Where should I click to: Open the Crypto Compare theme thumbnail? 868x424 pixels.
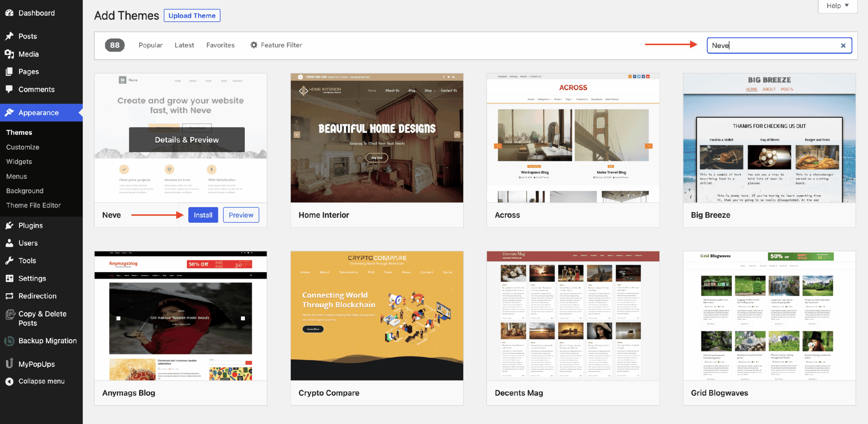coord(377,316)
